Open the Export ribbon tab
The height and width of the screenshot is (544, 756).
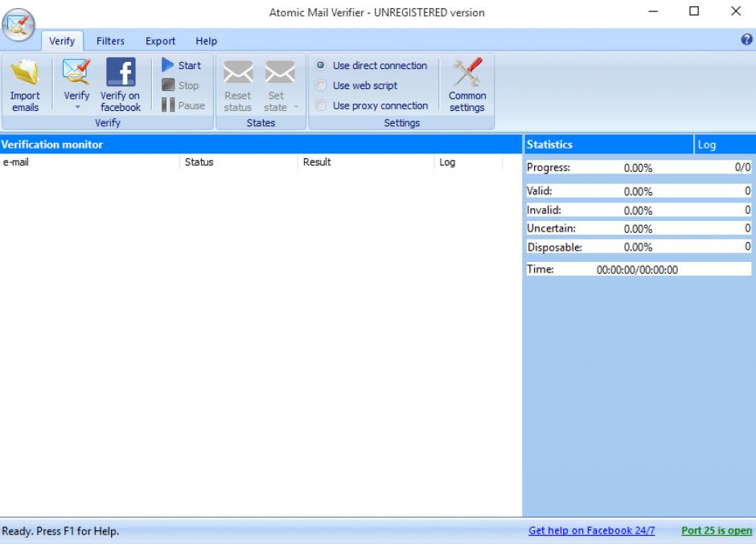[x=161, y=41]
